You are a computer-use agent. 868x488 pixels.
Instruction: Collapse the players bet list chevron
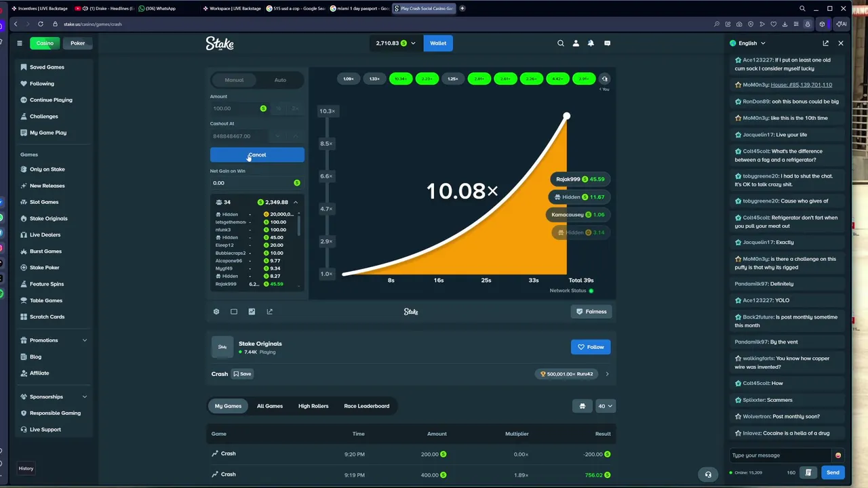[x=296, y=202]
